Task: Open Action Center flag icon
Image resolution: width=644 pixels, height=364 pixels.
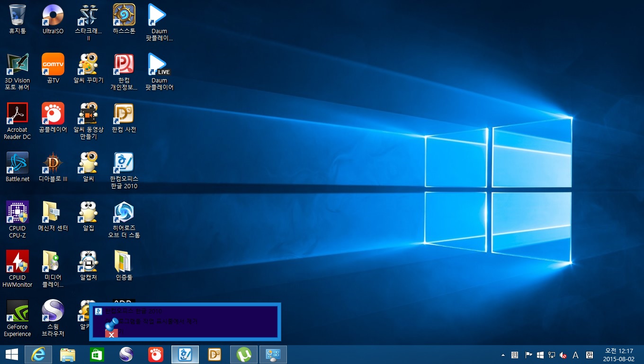Action: click(528, 355)
